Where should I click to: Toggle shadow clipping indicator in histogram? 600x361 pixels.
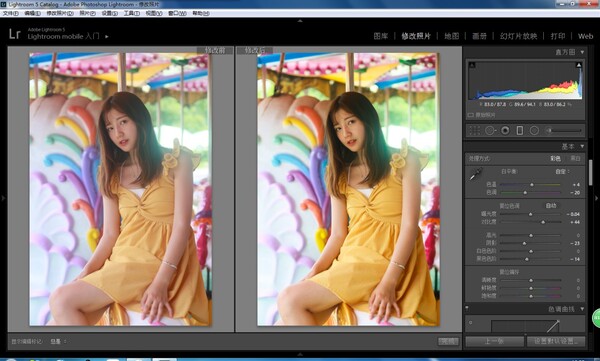tap(472, 65)
